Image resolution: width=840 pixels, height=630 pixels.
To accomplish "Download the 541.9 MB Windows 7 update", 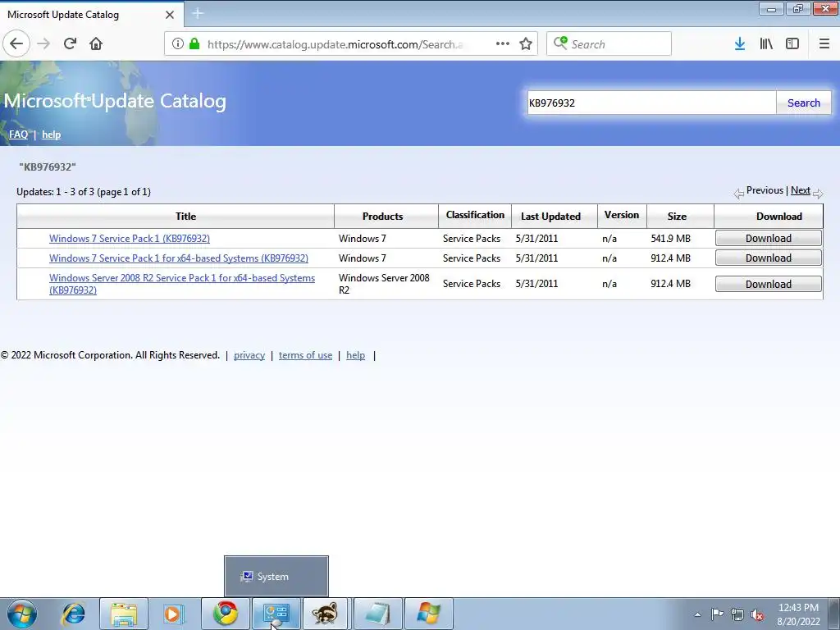I will click(x=768, y=239).
